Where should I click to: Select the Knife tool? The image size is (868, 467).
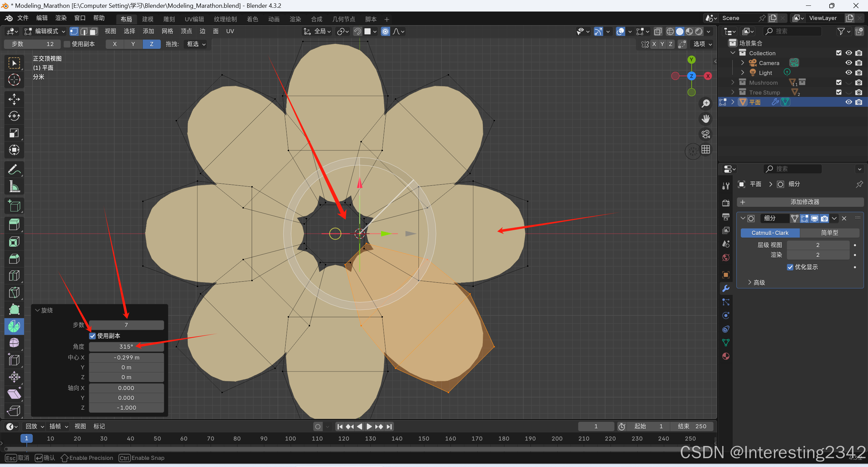(14, 292)
